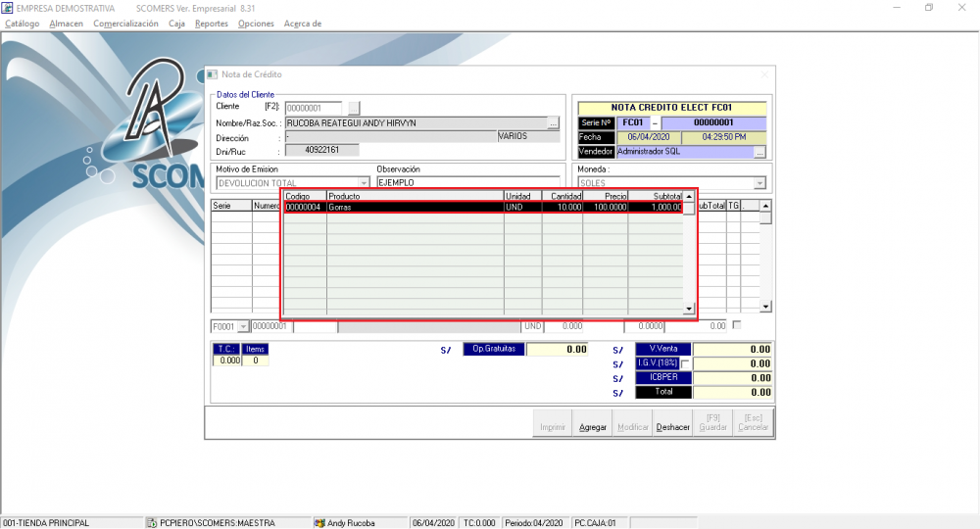Click the Nombre/Raz.Soc. browse ellipsis button
Image resolution: width=980 pixels, height=529 pixels.
point(553,123)
